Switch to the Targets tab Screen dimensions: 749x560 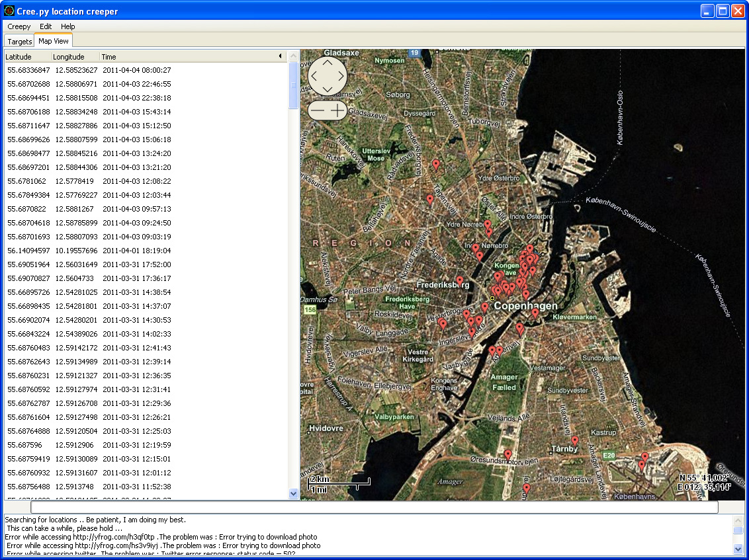click(20, 42)
